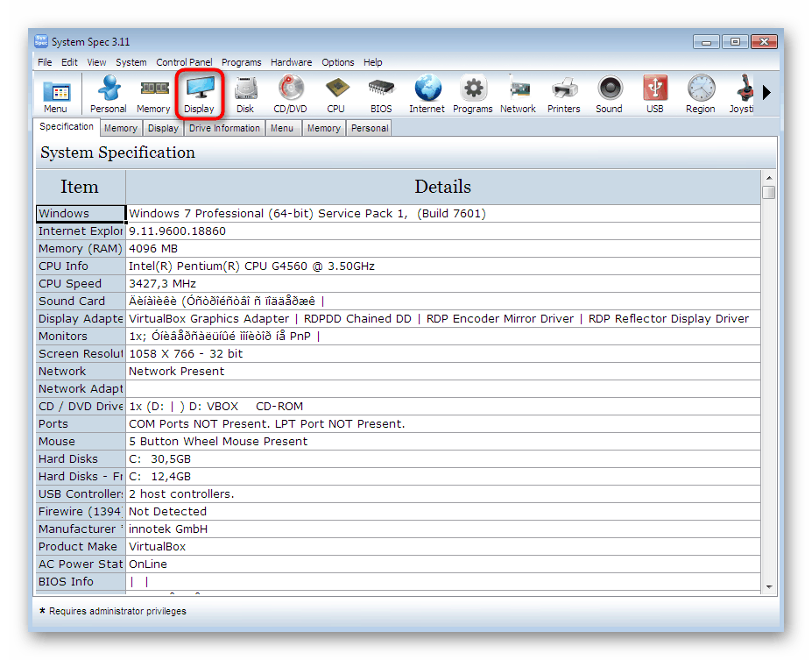This screenshot has width=812, height=660.
Task: Open the Disk toolbar icon
Action: coord(245,95)
